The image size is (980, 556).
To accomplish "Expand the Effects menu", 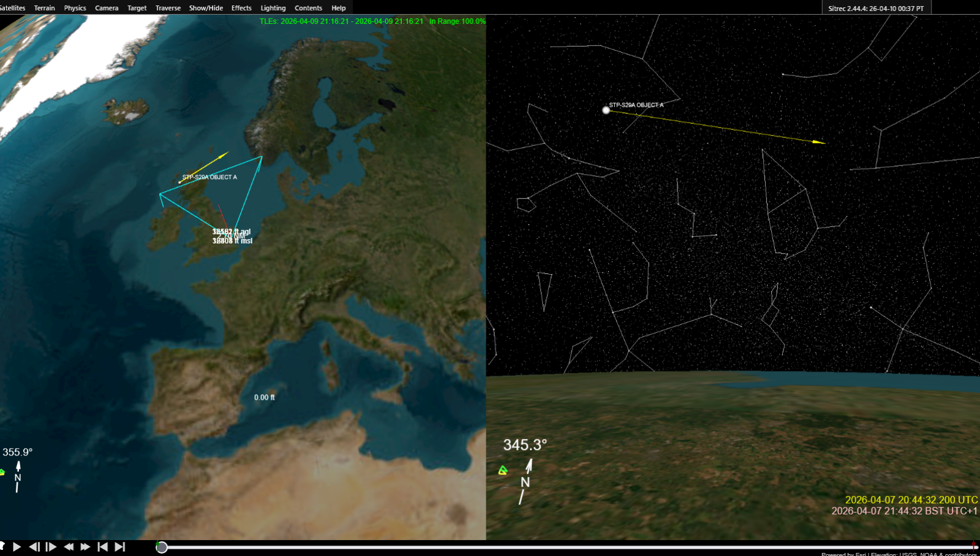I will tap(241, 8).
